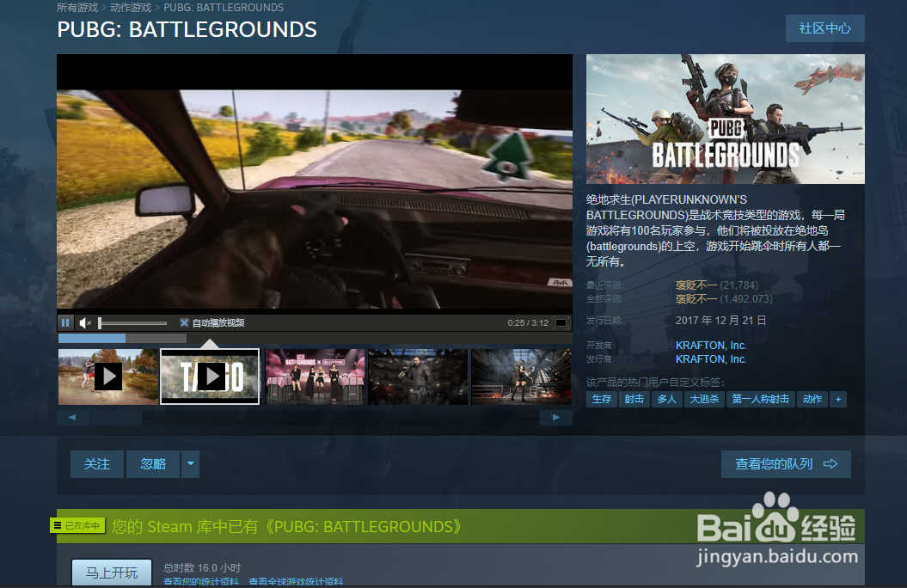Click 马上开玩 play now button
The width and height of the screenshot is (907, 588).
pos(112,573)
